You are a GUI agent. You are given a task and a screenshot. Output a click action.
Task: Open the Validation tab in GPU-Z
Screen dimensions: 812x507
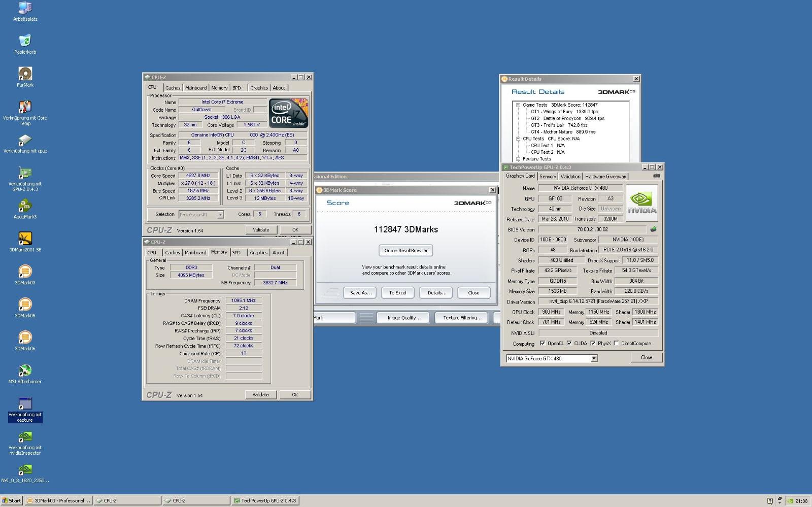pyautogui.click(x=570, y=177)
